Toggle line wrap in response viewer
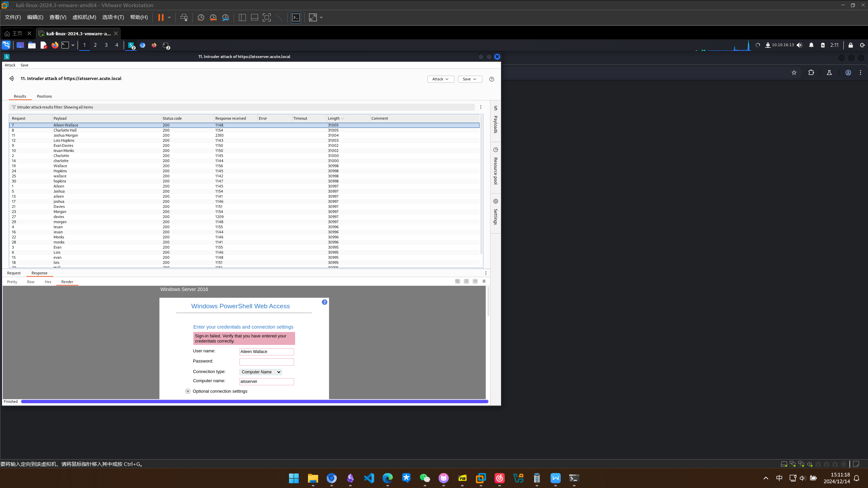 466,281
